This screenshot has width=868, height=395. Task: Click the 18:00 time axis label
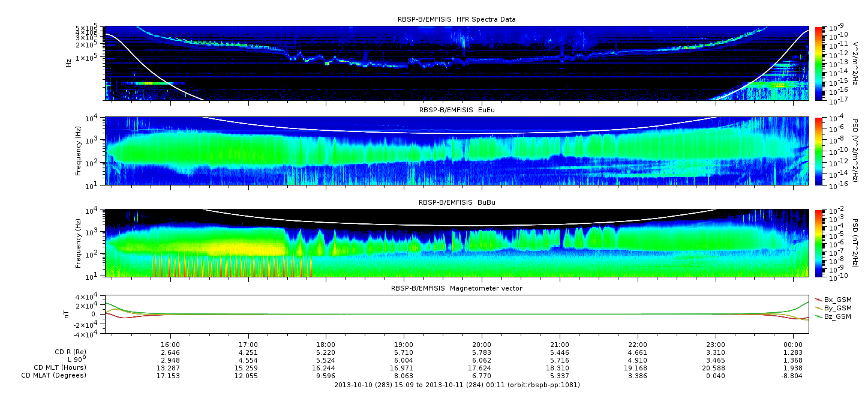pyautogui.click(x=326, y=345)
